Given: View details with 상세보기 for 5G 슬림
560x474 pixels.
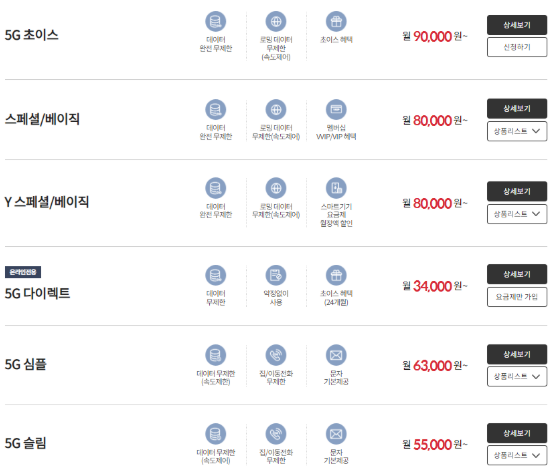Looking at the screenshot, I should pyautogui.click(x=517, y=433).
